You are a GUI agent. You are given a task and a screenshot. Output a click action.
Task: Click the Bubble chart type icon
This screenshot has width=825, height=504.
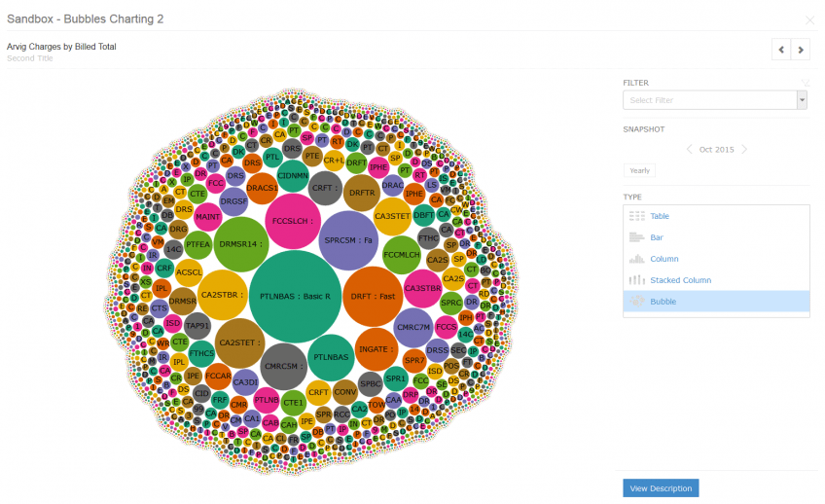point(636,302)
